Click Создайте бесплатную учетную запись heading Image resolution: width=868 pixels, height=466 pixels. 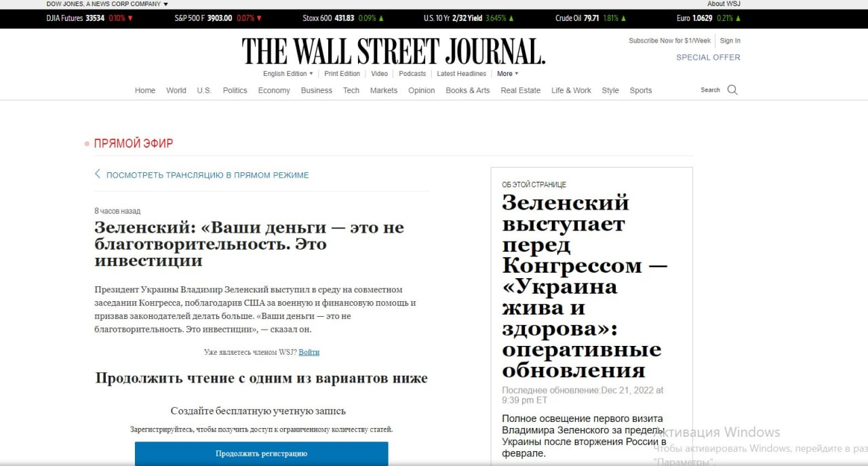tap(258, 411)
